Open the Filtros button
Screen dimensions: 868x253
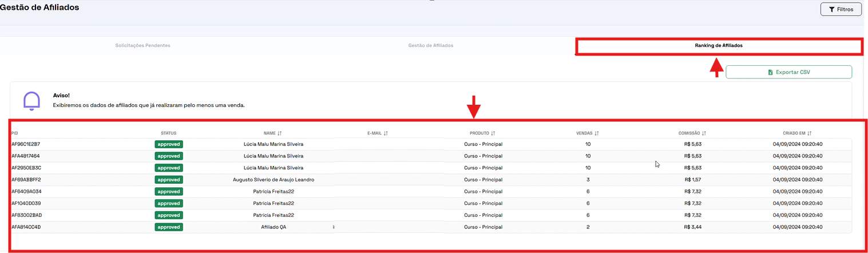841,10
